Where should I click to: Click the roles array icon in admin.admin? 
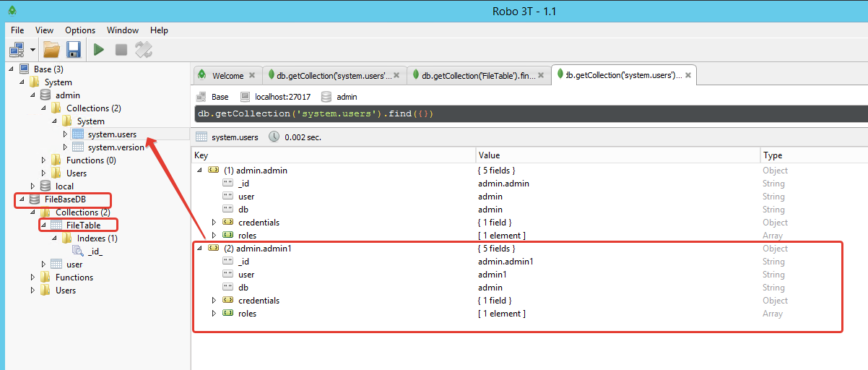227,236
